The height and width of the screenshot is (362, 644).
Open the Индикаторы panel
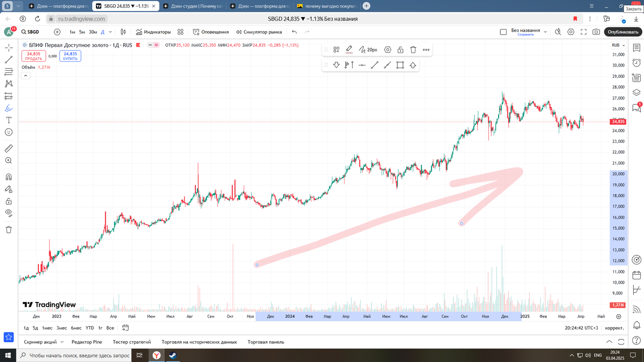click(x=153, y=32)
